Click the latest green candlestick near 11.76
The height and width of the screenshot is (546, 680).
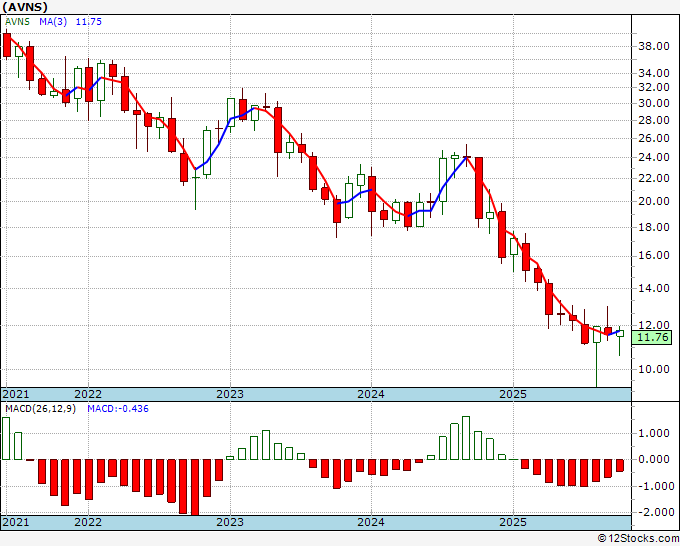click(620, 333)
